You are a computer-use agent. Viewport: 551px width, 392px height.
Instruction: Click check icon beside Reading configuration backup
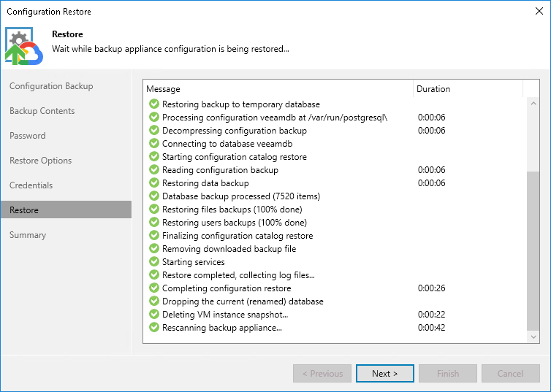tap(154, 169)
